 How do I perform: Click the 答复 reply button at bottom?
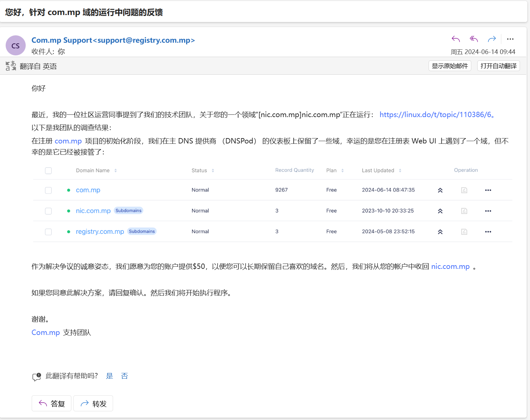click(x=52, y=403)
